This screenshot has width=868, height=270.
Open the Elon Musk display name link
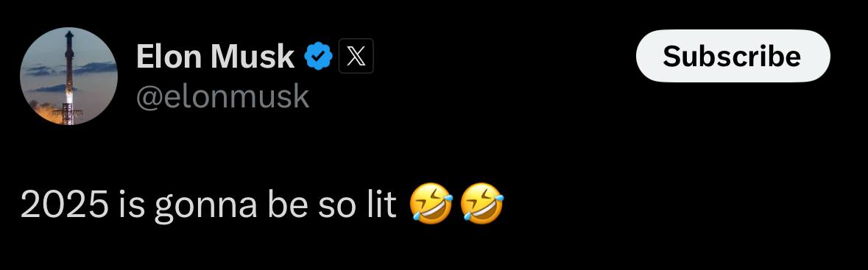click(215, 57)
